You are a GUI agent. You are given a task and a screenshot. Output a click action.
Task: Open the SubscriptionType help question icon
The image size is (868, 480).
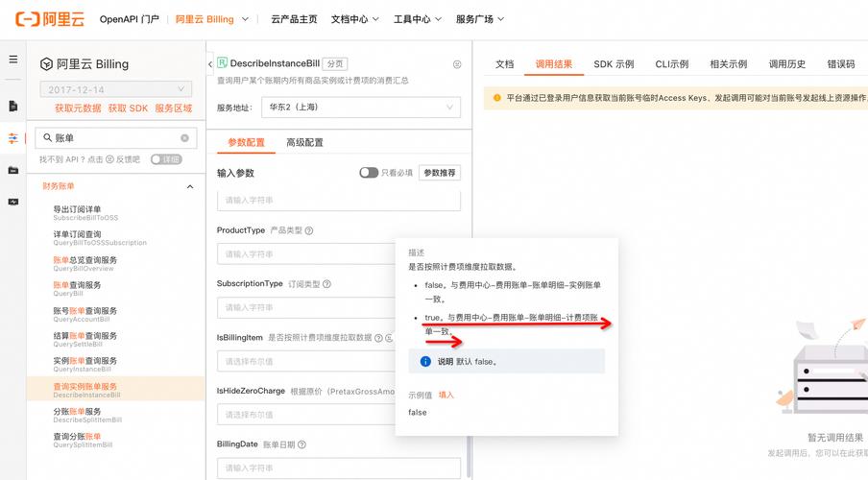pyautogui.click(x=326, y=284)
